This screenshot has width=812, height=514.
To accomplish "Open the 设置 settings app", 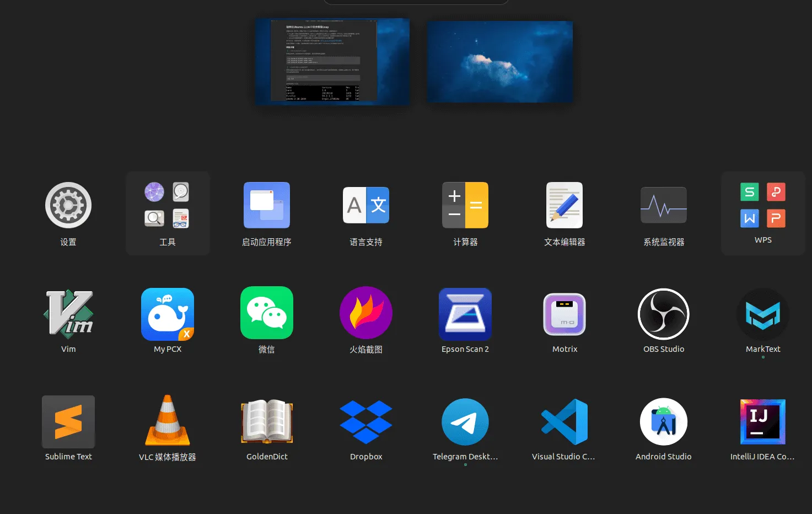I will 68,205.
